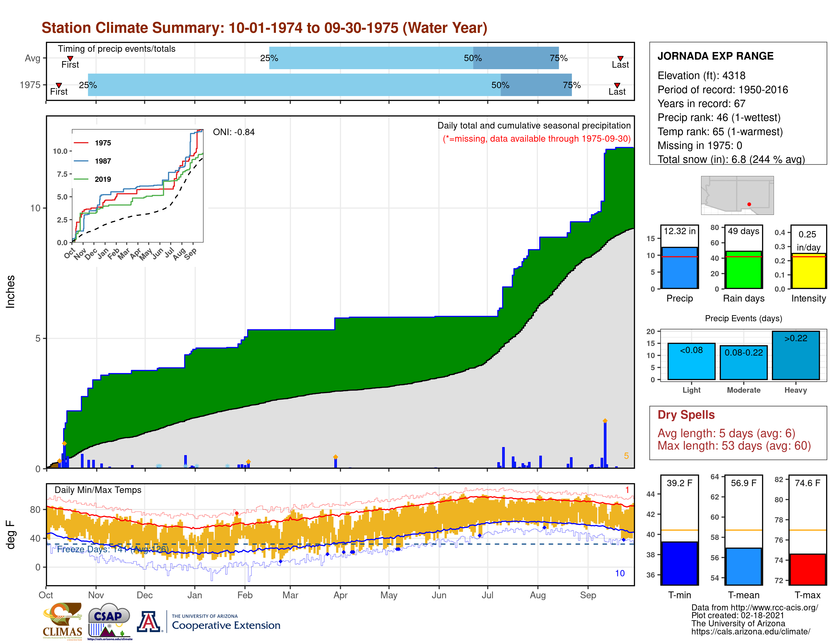Click the red T-max bar
This screenshot has height=644, width=833.
808,569
